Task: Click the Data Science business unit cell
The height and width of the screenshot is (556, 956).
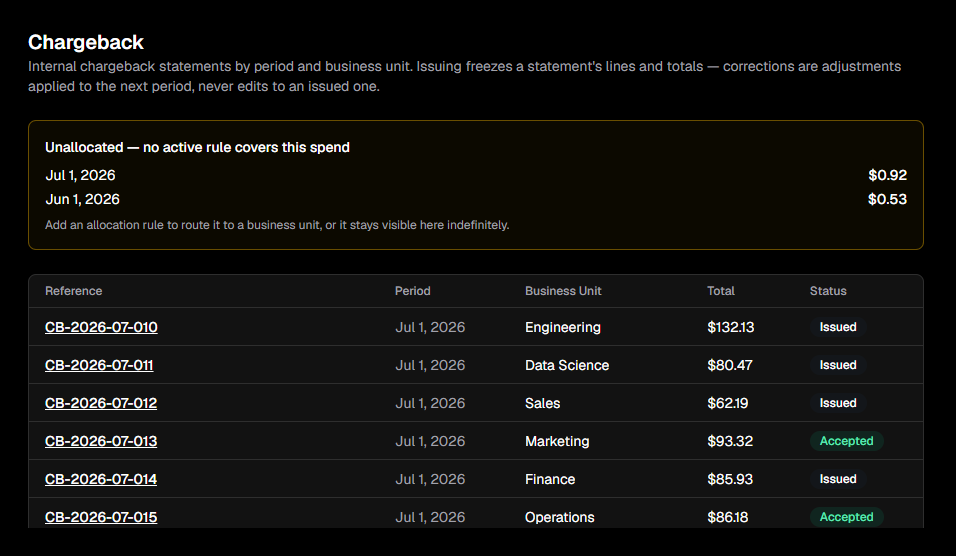Action: [x=567, y=365]
